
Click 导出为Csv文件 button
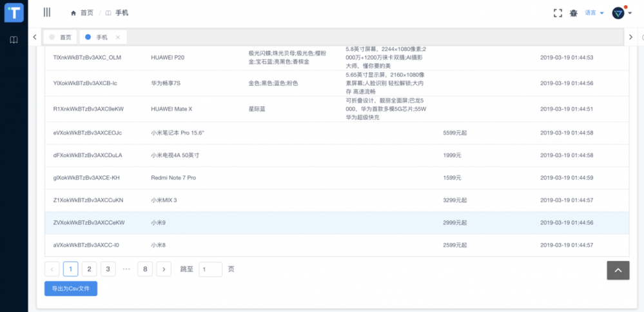[71, 289]
